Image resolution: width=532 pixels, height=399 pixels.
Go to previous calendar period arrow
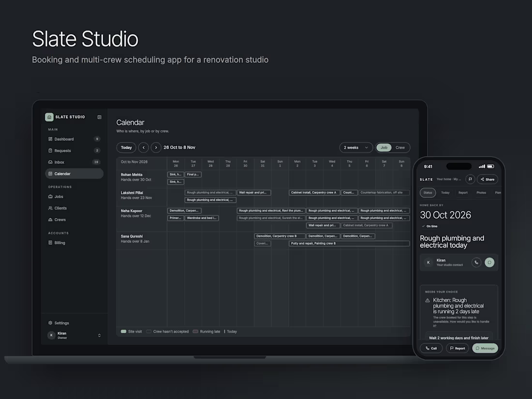coord(144,148)
